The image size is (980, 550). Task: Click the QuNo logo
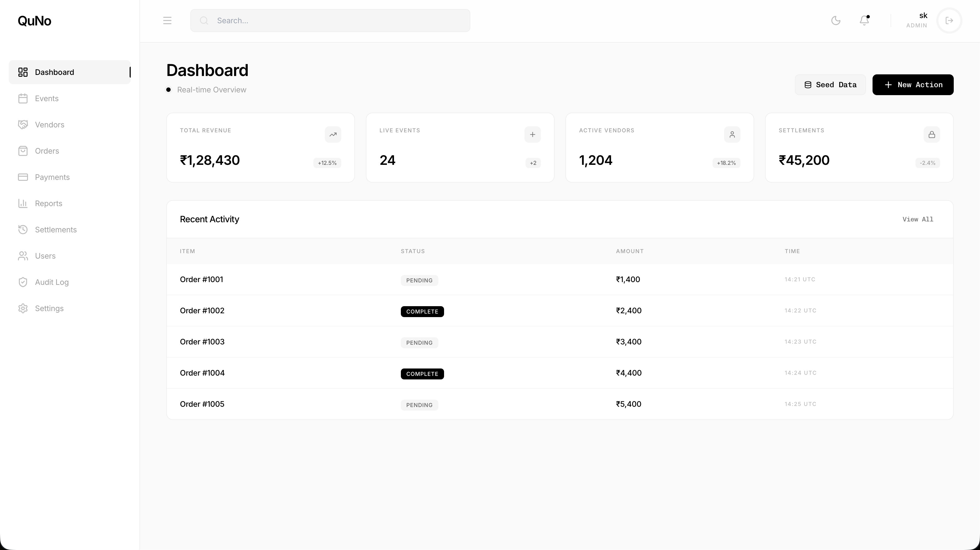(34, 21)
